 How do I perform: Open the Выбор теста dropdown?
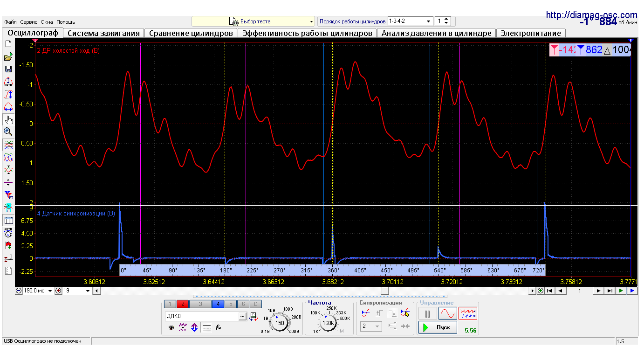pyautogui.click(x=253, y=21)
